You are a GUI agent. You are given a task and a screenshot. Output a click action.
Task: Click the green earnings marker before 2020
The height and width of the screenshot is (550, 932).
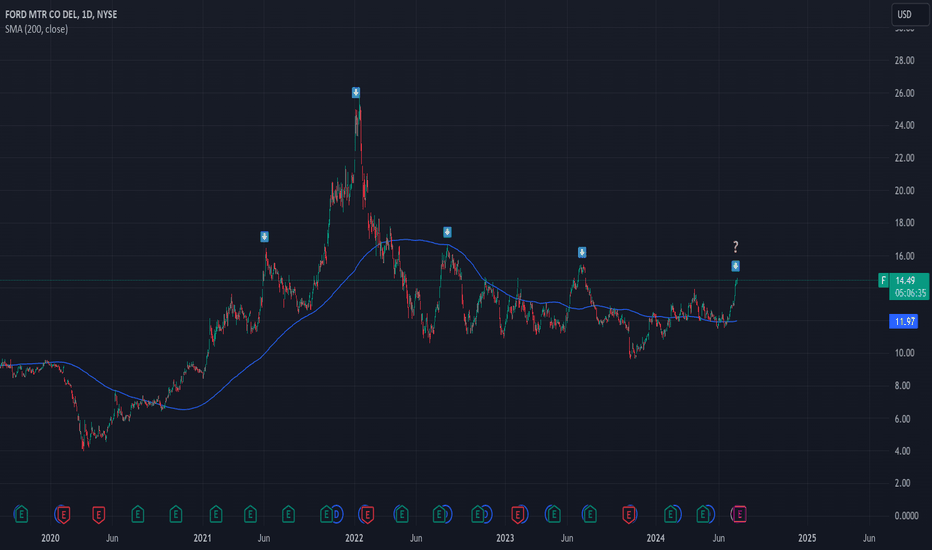coord(21,514)
